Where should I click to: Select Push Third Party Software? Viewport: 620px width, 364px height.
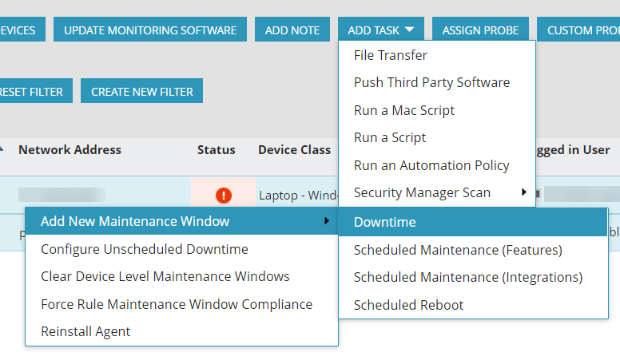point(431,82)
